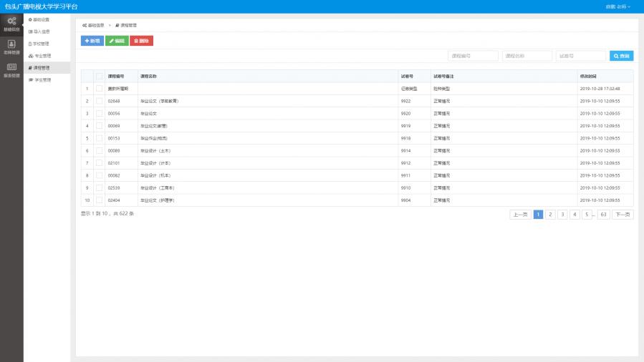Click the green 编辑 pencil button

(x=117, y=41)
